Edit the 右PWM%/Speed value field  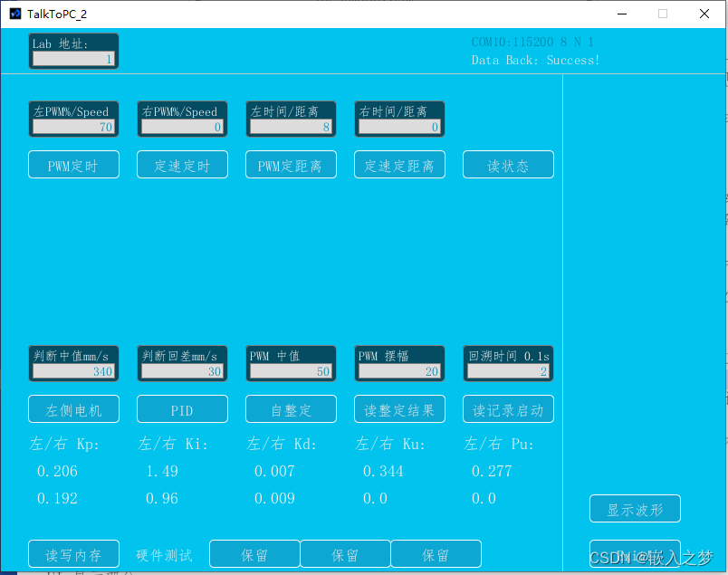click(x=182, y=127)
